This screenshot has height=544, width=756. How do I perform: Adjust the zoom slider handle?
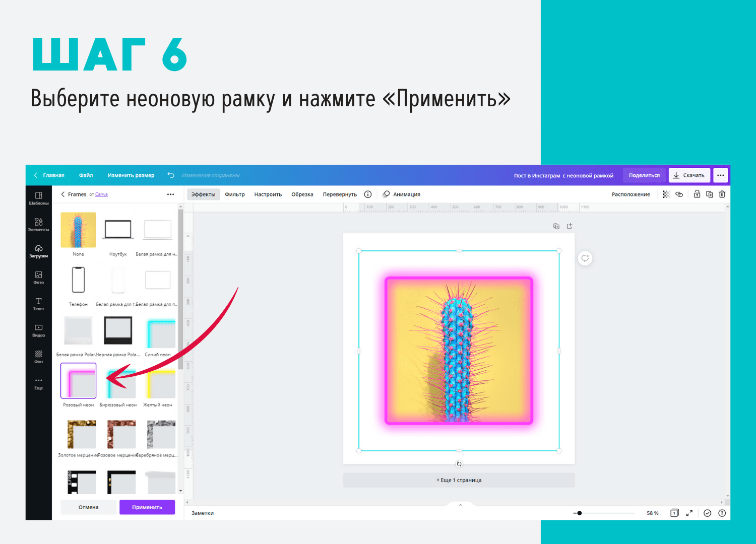click(x=580, y=513)
